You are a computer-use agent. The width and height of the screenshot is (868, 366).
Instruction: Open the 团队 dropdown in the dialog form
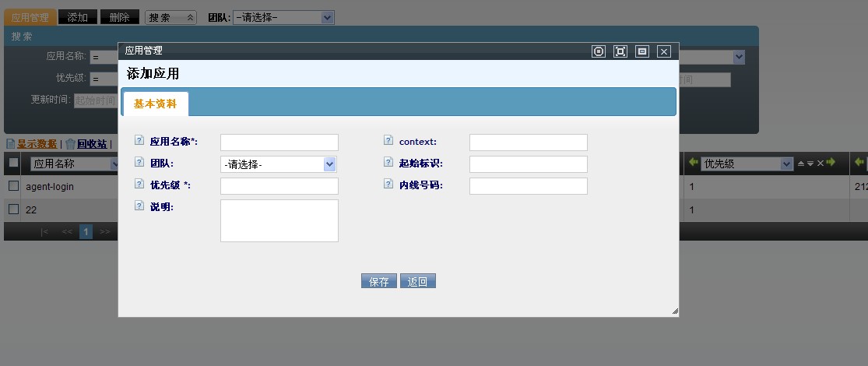(x=279, y=164)
